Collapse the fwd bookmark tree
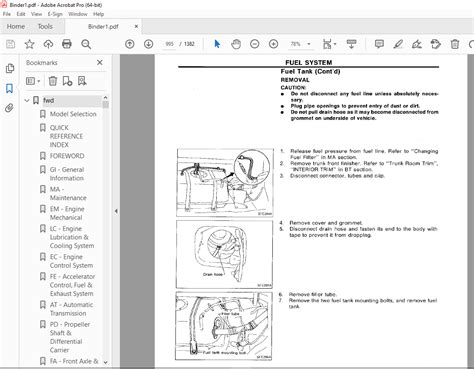This screenshot has height=369, width=474. click(27, 100)
